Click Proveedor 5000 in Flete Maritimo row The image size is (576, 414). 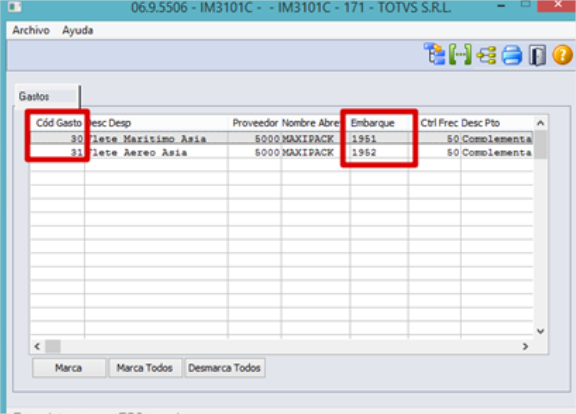(x=255, y=138)
